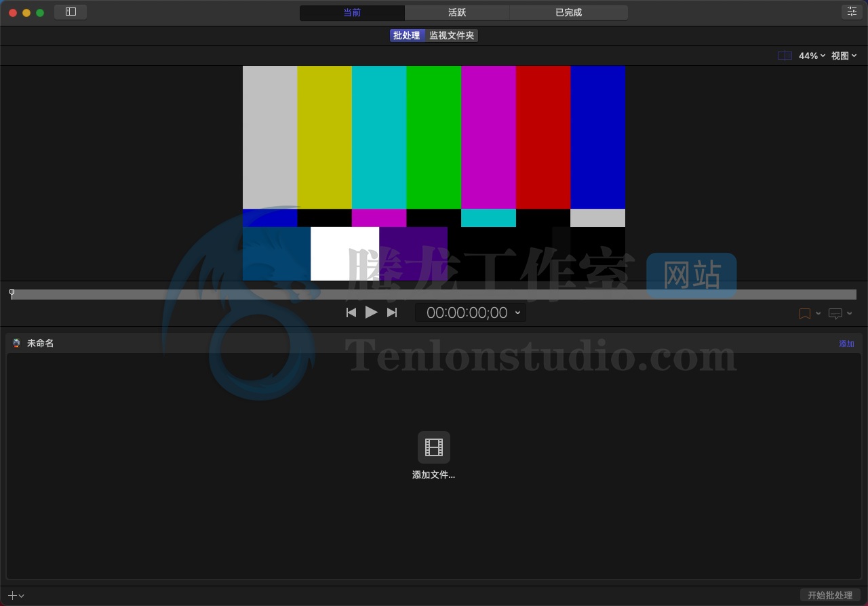Open the plus add menu at bottom left
The image size is (868, 606).
tap(16, 595)
